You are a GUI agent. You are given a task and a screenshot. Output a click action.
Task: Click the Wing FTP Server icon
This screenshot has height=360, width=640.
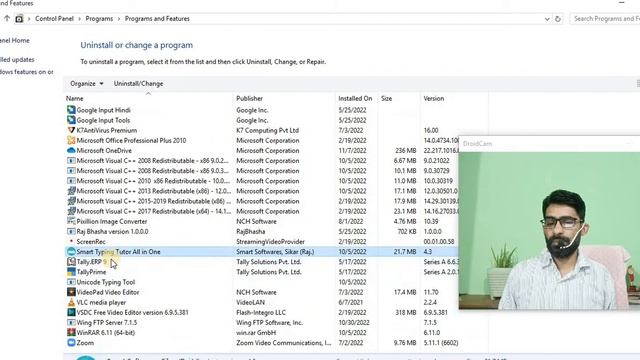71,322
